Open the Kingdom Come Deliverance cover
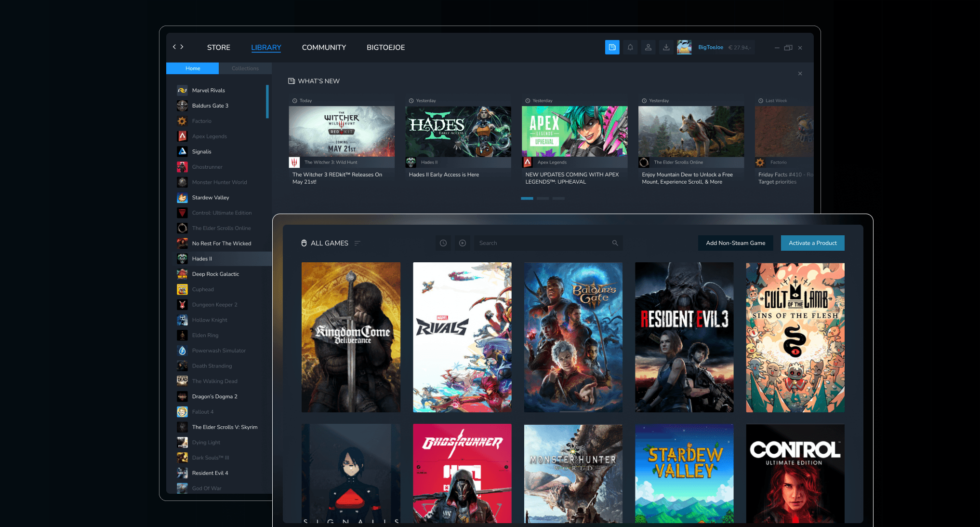 click(351, 337)
